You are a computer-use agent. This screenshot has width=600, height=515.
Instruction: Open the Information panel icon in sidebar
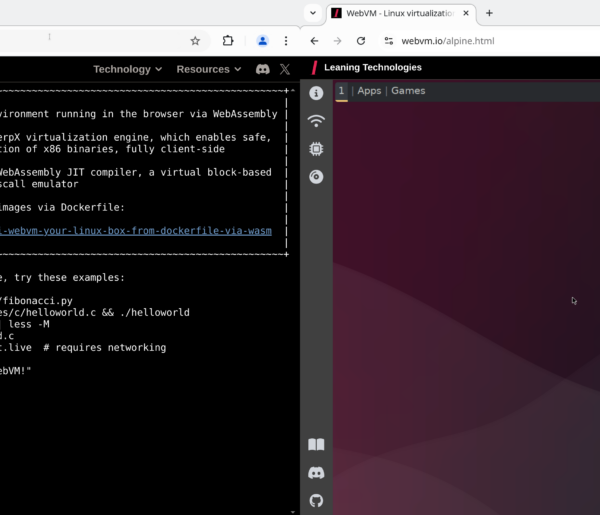pyautogui.click(x=316, y=93)
